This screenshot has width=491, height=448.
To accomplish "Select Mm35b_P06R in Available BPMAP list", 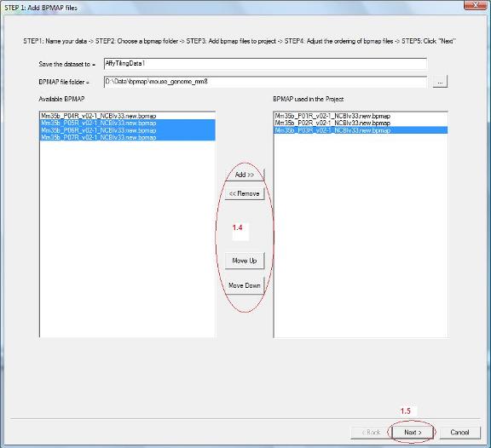I will click(x=128, y=130).
